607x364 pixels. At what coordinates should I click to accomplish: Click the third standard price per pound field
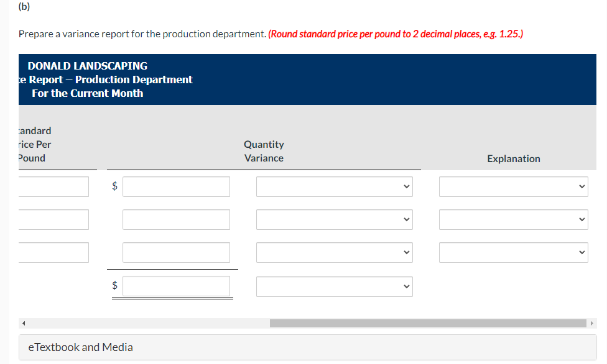tap(53, 252)
